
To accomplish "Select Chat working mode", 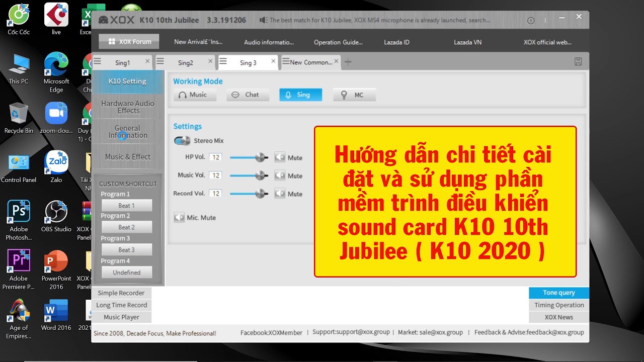I will 248,95.
